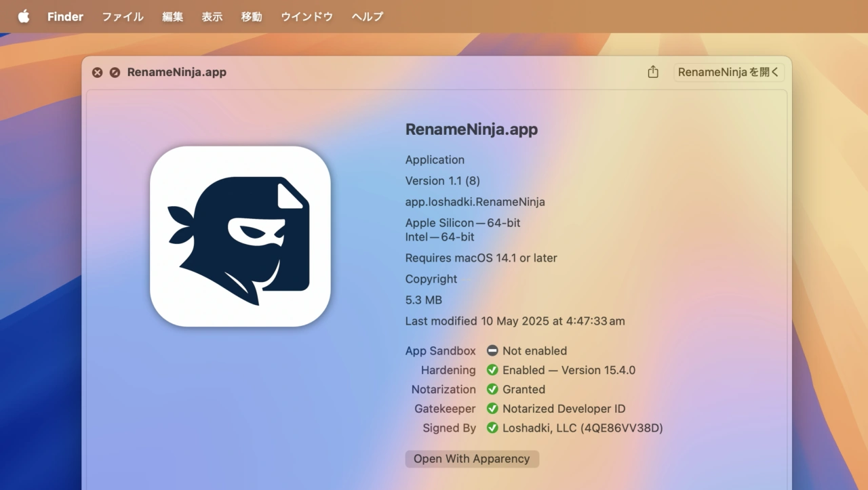Open the Apple menu
The image size is (868, 490).
coord(24,16)
